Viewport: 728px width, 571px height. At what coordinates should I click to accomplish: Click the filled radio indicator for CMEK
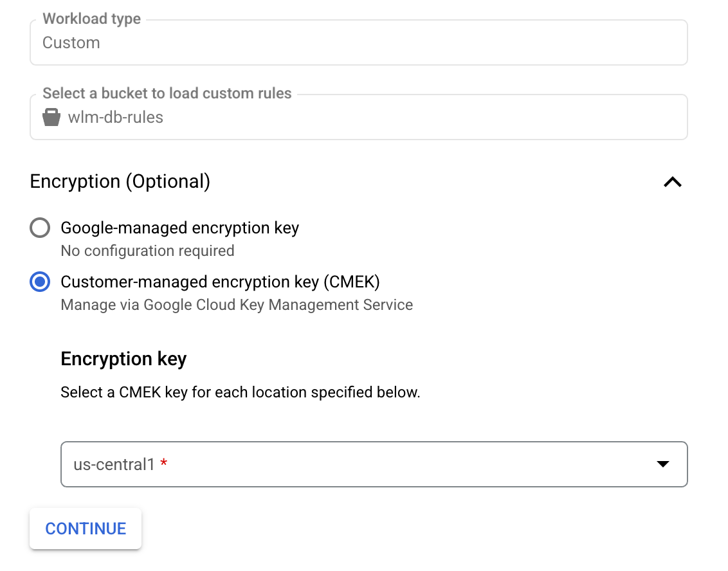pyautogui.click(x=40, y=282)
